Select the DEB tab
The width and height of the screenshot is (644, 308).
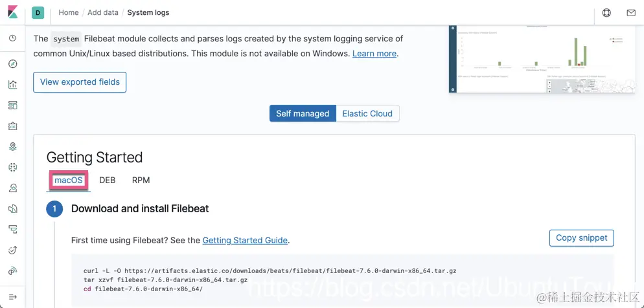click(107, 180)
